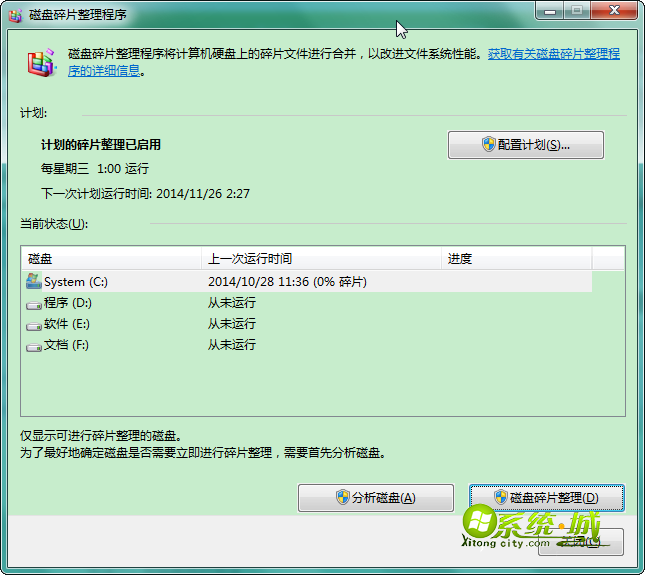Select the 文档 (F:) disk row
Screen dimensions: 645x575
tap(306, 345)
